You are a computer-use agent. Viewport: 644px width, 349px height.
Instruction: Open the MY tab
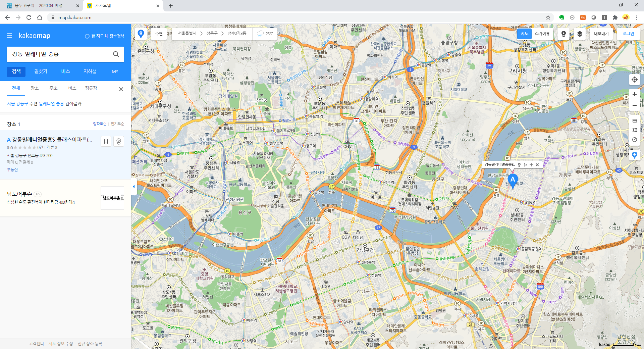pyautogui.click(x=115, y=71)
